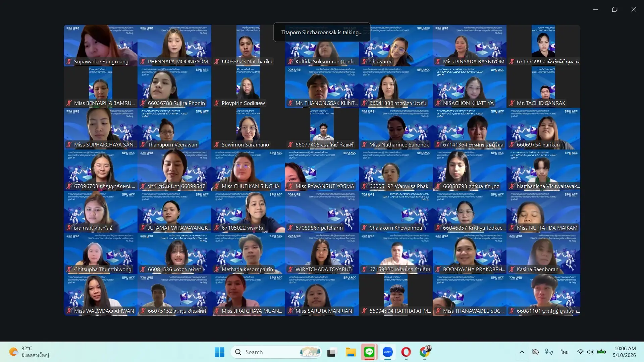
Task: Click muted mic icon beside Kasina Saenboran
Action: 512,269
